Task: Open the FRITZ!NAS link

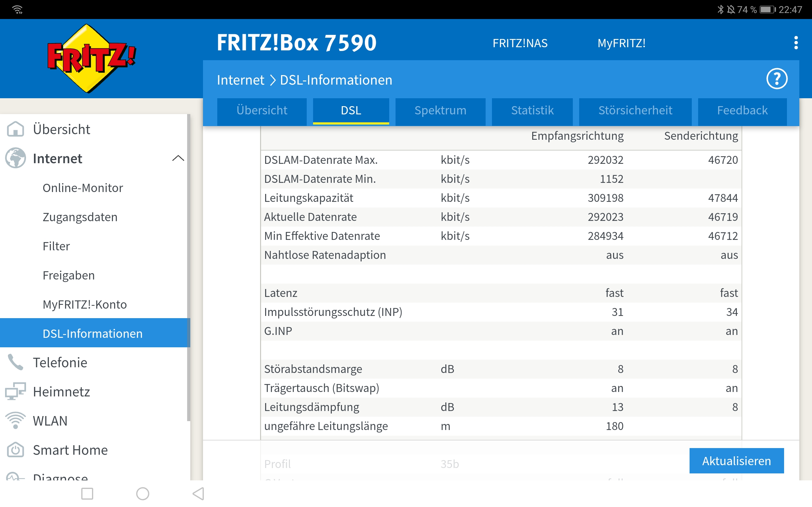Action: [520, 43]
